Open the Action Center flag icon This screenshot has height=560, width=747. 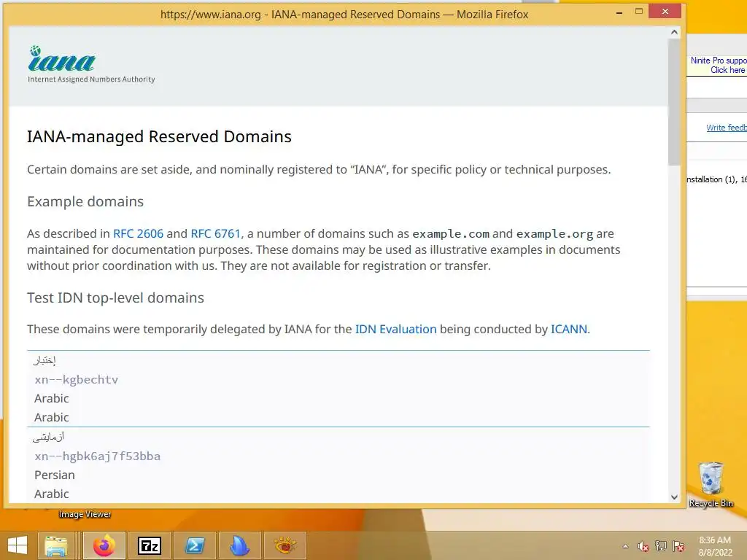[x=678, y=546]
